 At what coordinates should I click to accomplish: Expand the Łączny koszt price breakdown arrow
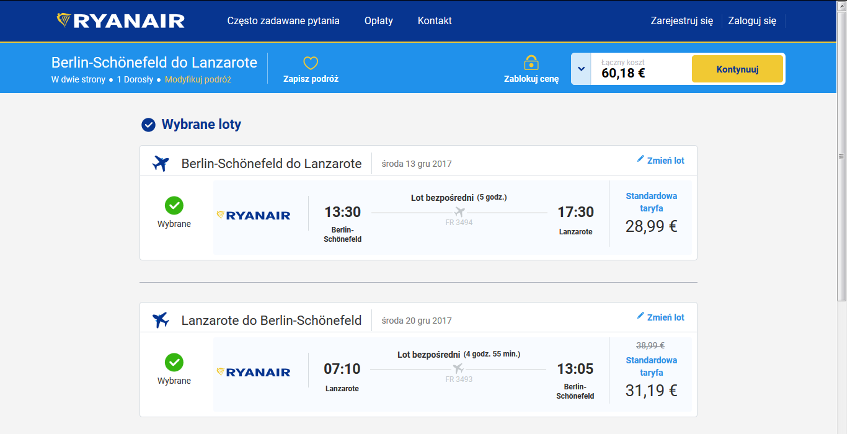pos(581,69)
